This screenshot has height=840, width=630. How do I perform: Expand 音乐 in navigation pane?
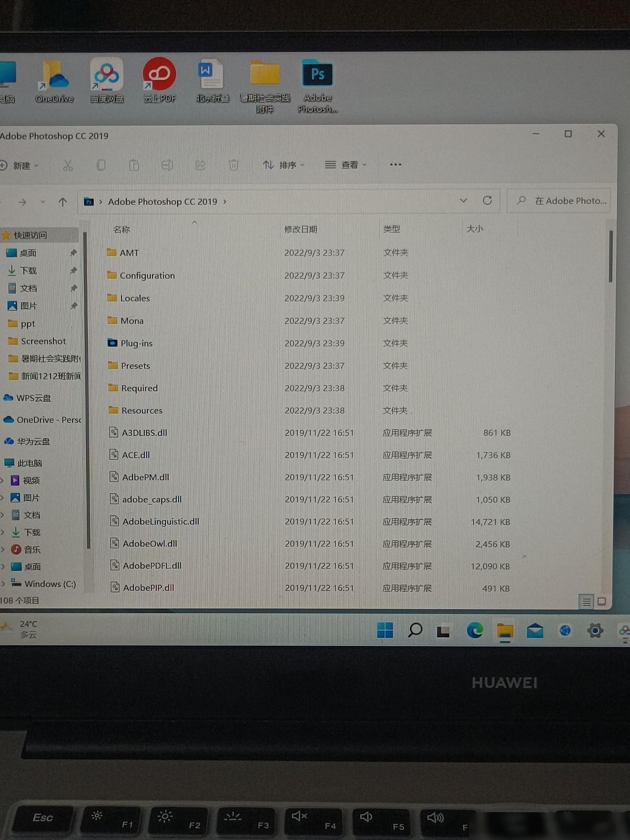[x=3, y=549]
